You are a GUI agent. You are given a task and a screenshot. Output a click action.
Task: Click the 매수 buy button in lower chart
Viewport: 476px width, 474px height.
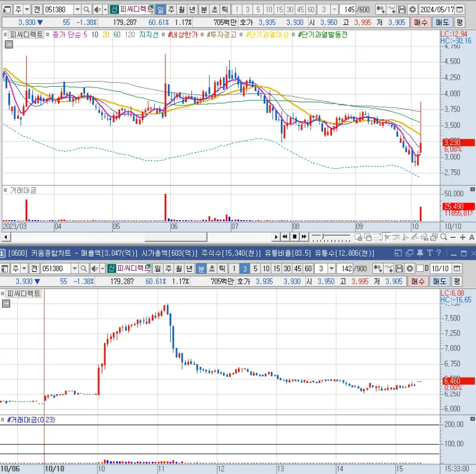[x=418, y=282]
